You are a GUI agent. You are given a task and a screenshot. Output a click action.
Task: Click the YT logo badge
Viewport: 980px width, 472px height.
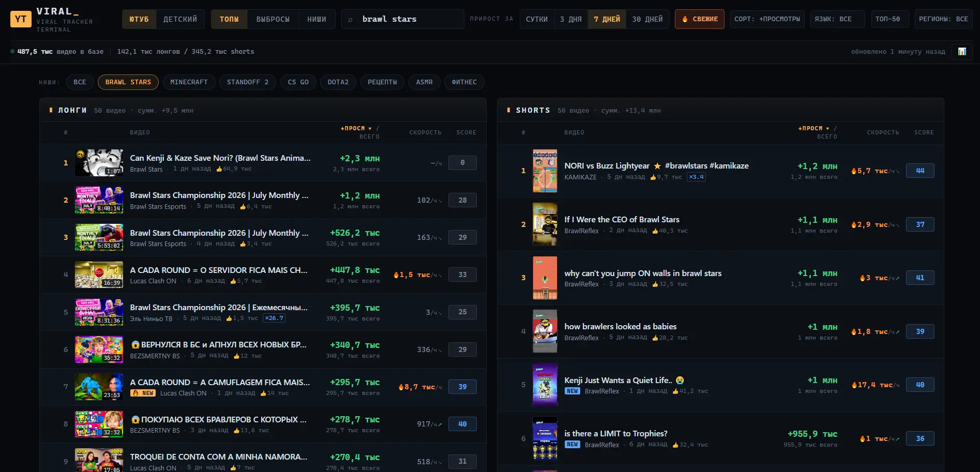(21, 19)
